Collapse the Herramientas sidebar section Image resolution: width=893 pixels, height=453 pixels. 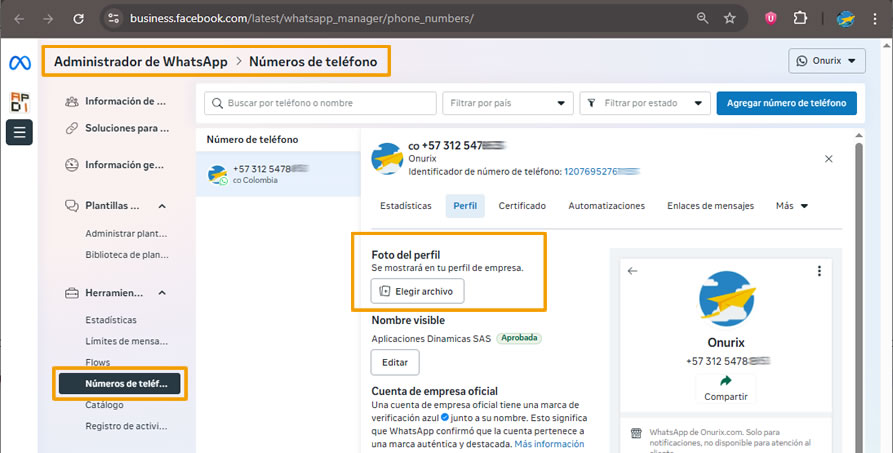[x=162, y=293]
